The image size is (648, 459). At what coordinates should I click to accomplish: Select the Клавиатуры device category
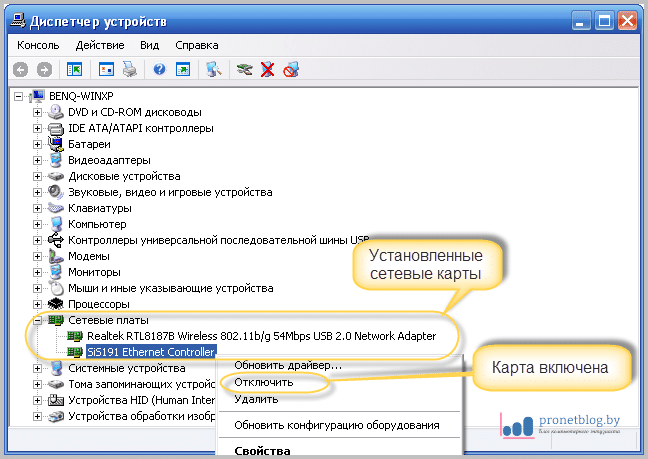99,208
